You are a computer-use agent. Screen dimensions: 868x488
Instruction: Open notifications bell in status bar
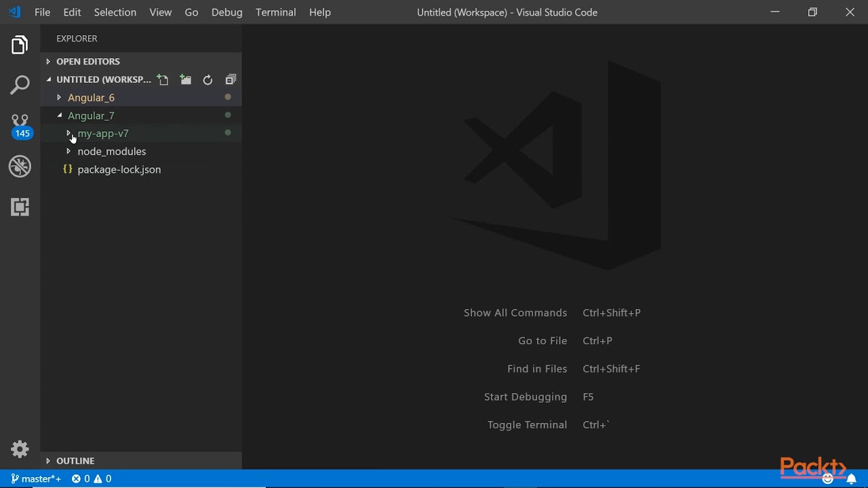pyautogui.click(x=852, y=479)
